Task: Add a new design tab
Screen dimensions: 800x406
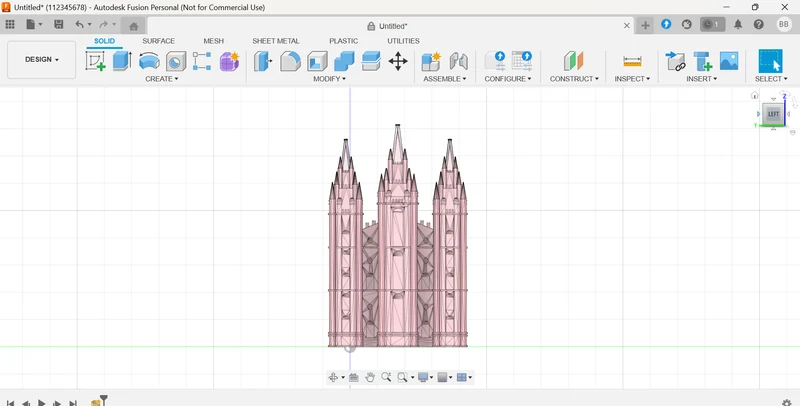Action: (x=645, y=26)
